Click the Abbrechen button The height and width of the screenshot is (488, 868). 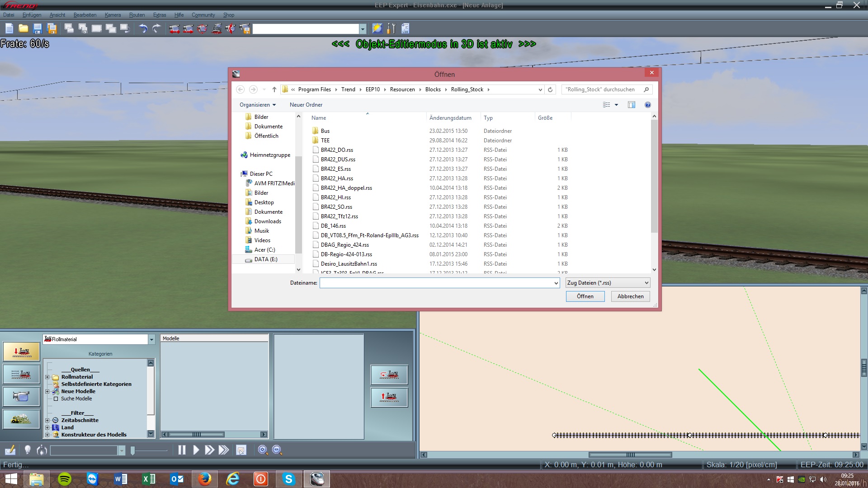click(630, 296)
